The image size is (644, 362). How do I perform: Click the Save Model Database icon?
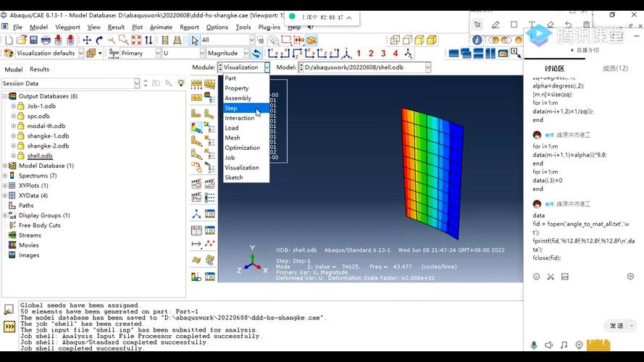tap(33, 40)
